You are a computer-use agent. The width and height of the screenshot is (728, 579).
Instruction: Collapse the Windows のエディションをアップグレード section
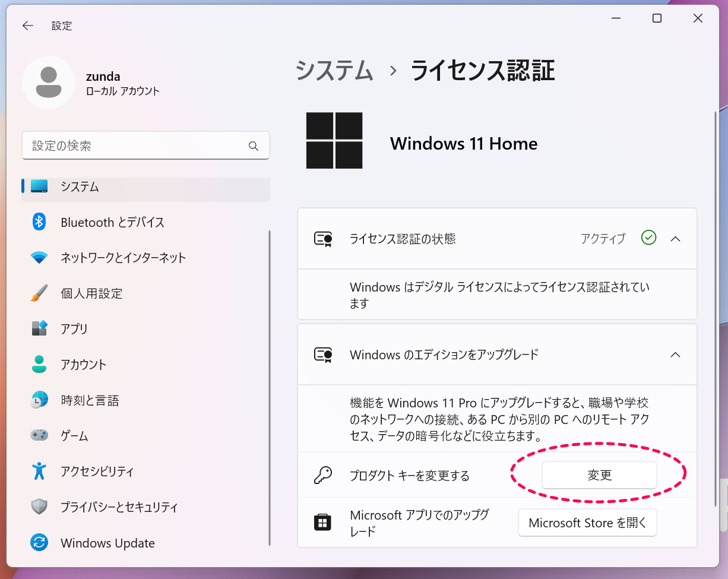coord(675,355)
